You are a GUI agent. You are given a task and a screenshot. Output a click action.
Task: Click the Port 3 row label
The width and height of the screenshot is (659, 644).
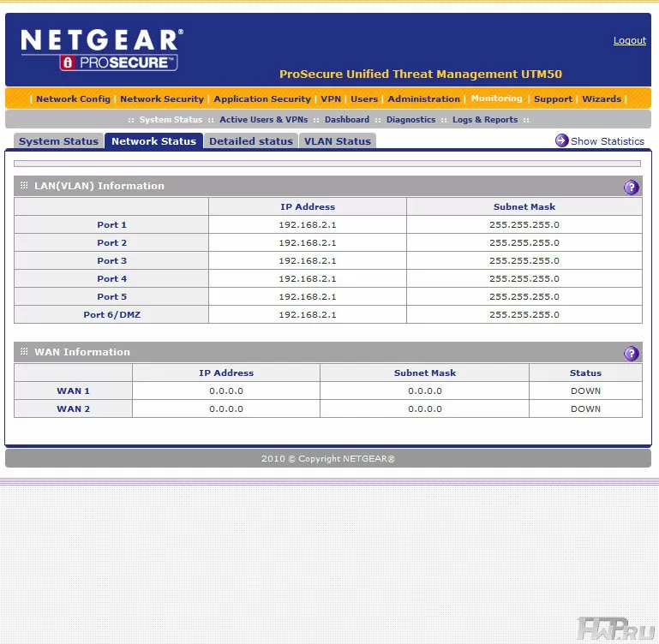111,261
